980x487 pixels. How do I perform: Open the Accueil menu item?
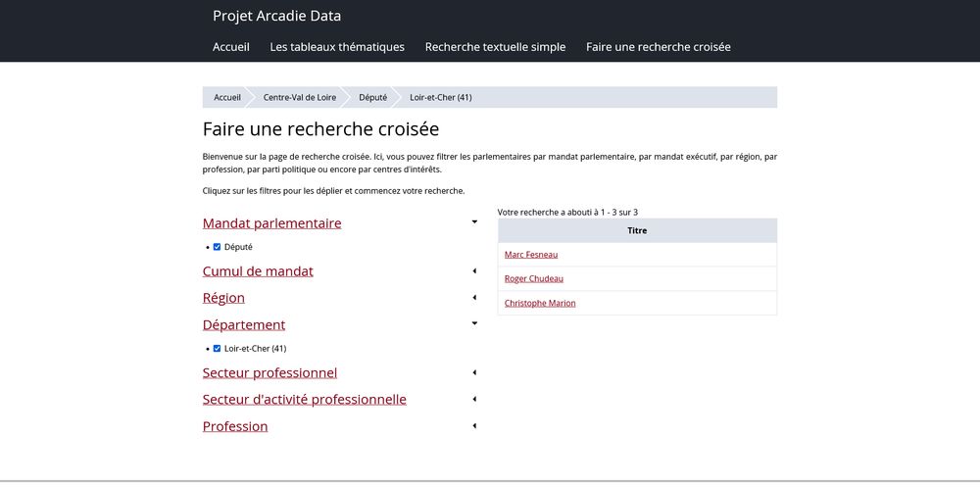[231, 47]
